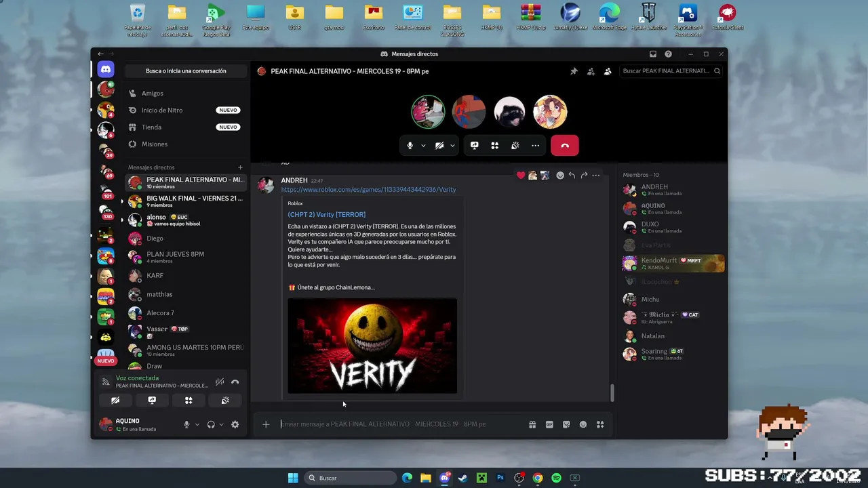
Task: Open soundboard in the call controls
Action: click(x=515, y=145)
